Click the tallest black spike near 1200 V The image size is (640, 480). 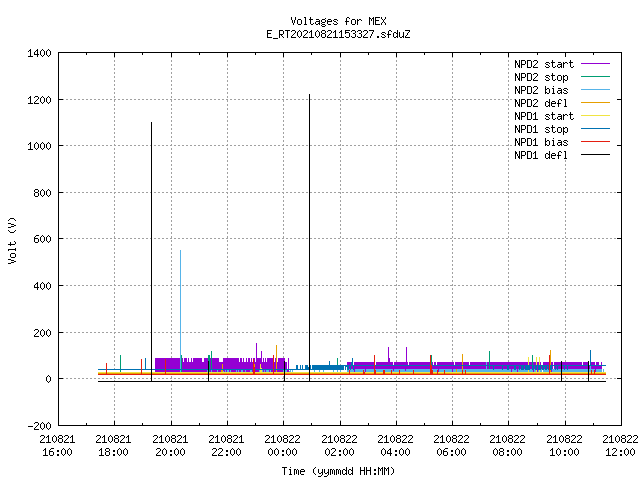(x=309, y=238)
